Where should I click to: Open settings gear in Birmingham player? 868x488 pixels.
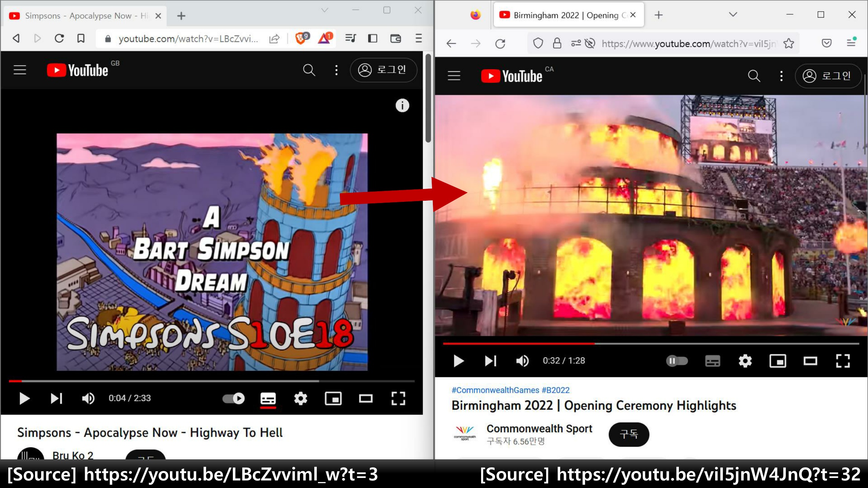[x=745, y=361]
